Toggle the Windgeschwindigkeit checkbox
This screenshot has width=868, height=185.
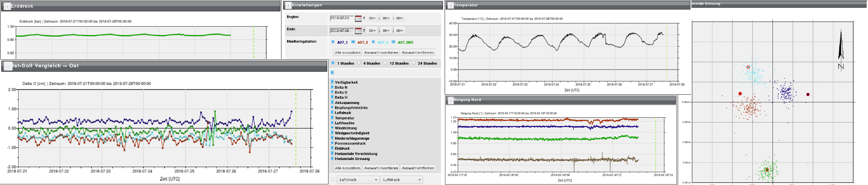pyautogui.click(x=332, y=133)
